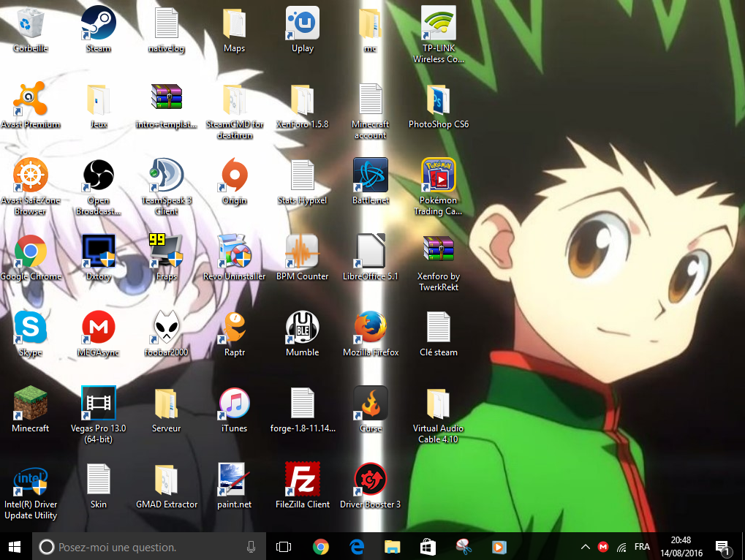Screen dimensions: 745x560
Task: Launch Steam from the desktop
Action: (99, 23)
